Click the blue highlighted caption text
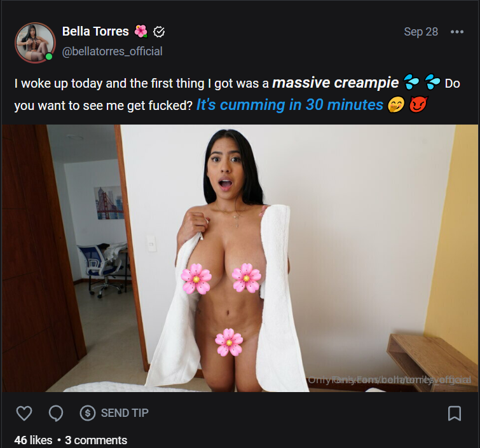The height and width of the screenshot is (448, 480). (x=289, y=105)
